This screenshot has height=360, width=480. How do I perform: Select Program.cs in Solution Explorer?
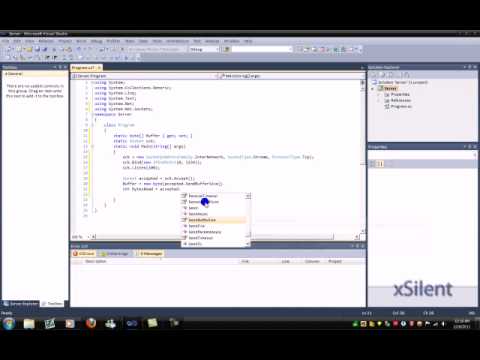(401, 106)
